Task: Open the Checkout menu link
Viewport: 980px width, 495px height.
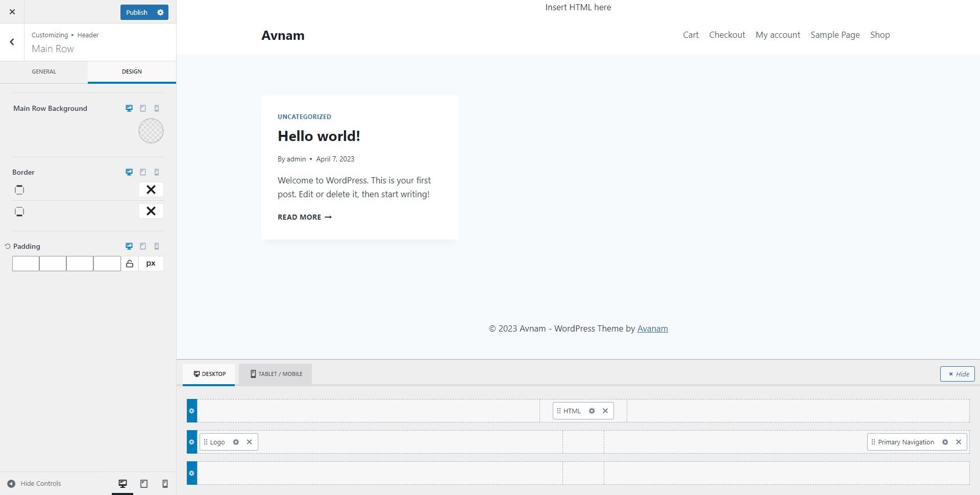Action: (727, 35)
